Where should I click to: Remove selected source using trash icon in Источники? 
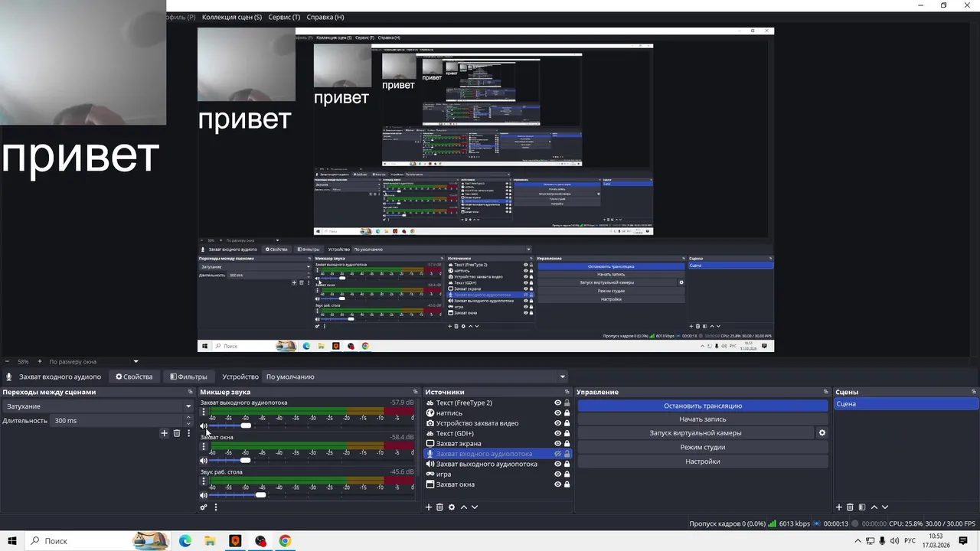pos(439,507)
